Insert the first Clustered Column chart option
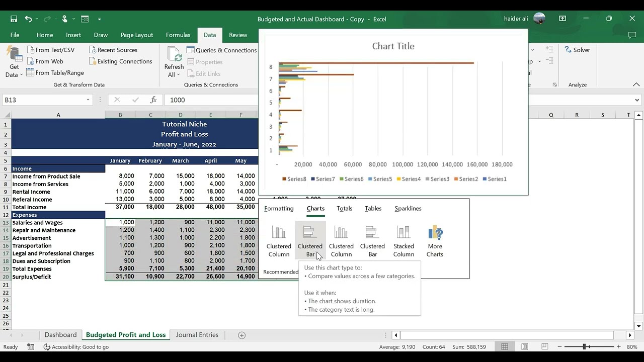 click(x=279, y=241)
